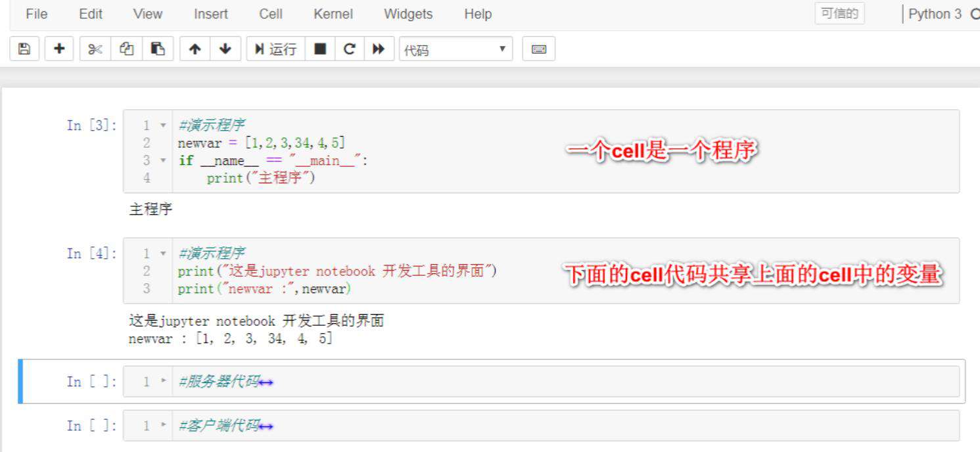Open the Help menu
Viewport: 980px width, 452px height.
pyautogui.click(x=478, y=14)
